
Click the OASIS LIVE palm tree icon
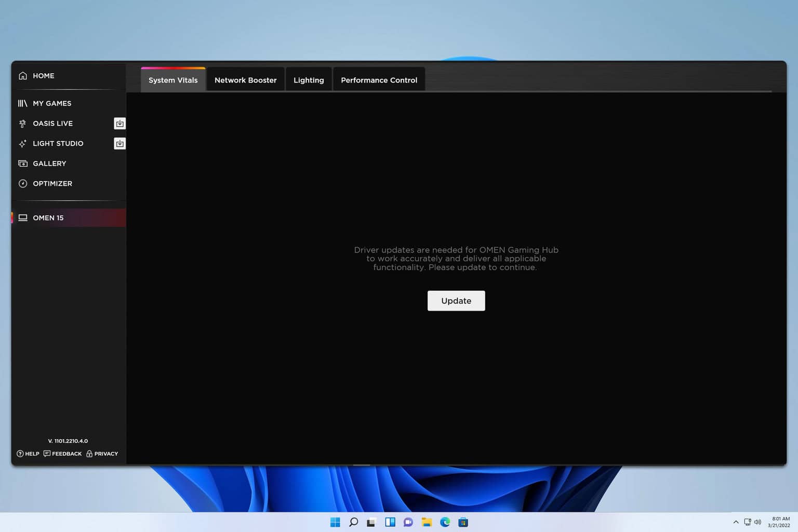22,124
